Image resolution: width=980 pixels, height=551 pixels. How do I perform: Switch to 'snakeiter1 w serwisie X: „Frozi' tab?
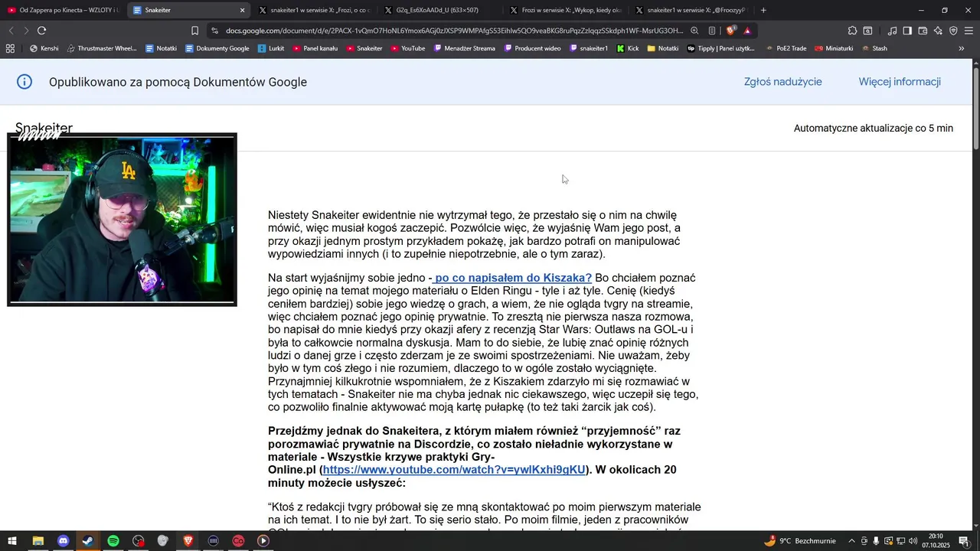click(314, 10)
